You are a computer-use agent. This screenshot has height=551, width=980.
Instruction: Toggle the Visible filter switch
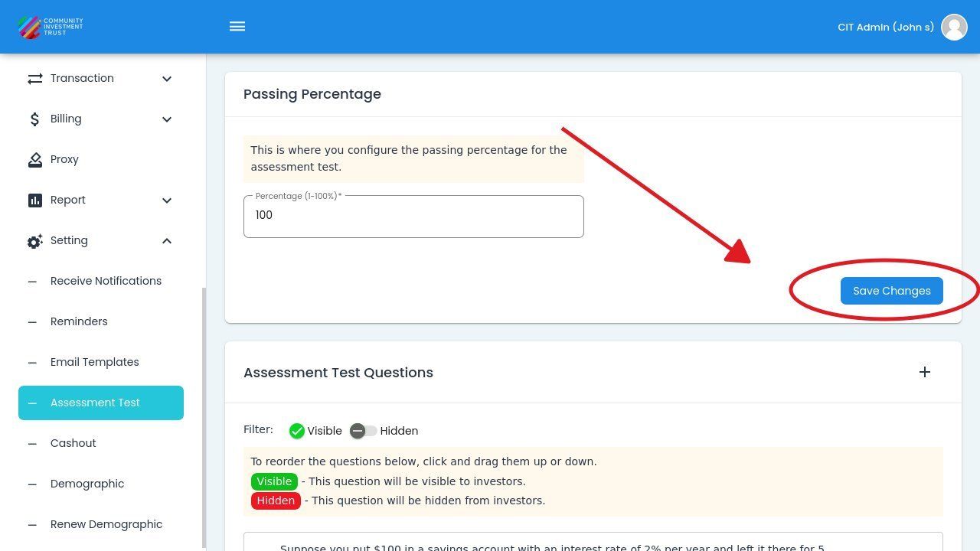click(297, 431)
